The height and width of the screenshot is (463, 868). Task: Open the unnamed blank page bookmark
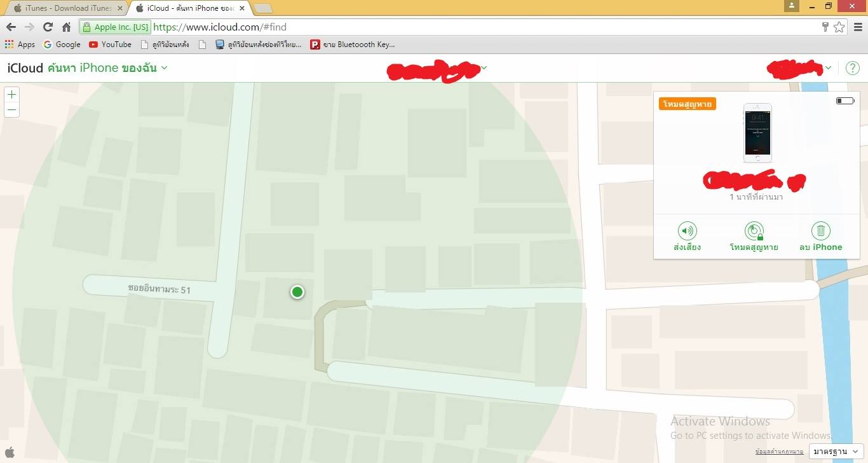(203, 45)
